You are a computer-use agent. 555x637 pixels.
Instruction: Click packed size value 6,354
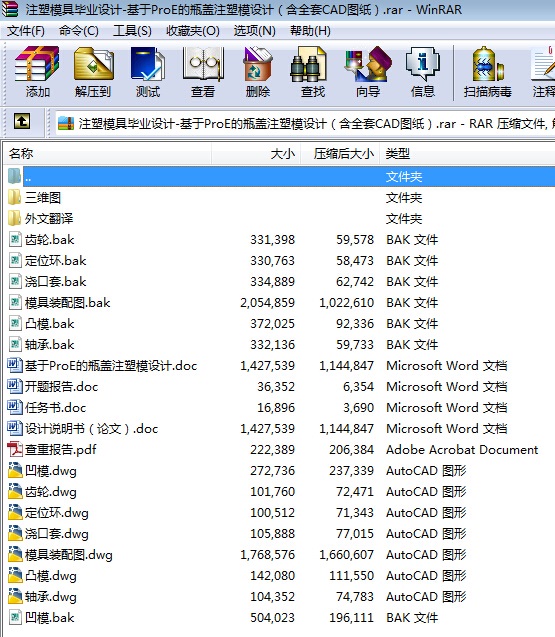[358, 386]
